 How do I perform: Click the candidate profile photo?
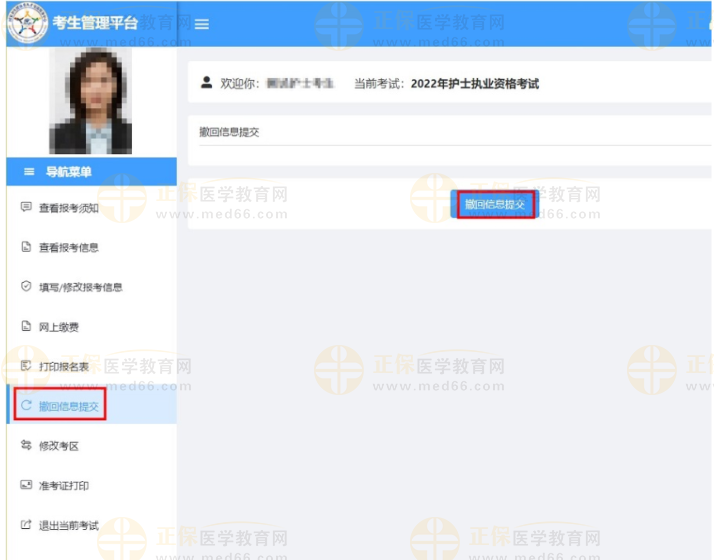click(x=90, y=100)
